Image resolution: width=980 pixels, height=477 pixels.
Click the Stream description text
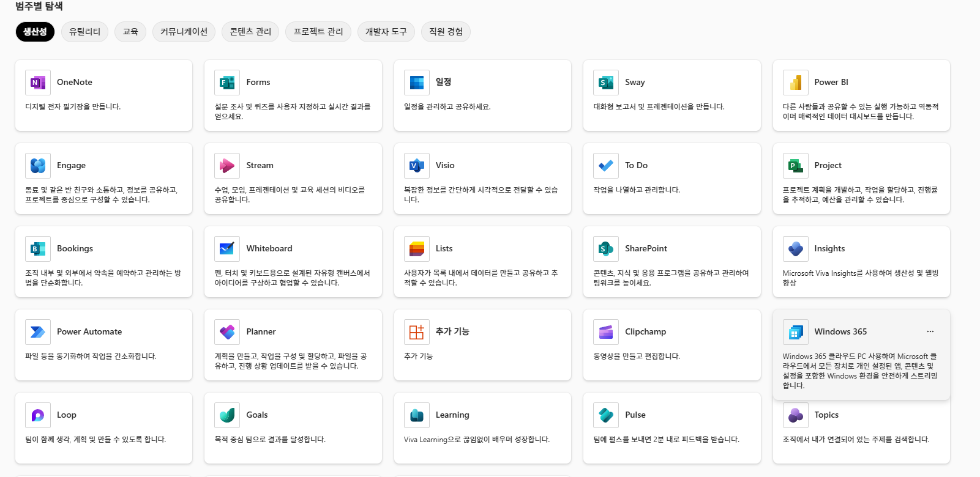pyautogui.click(x=290, y=194)
